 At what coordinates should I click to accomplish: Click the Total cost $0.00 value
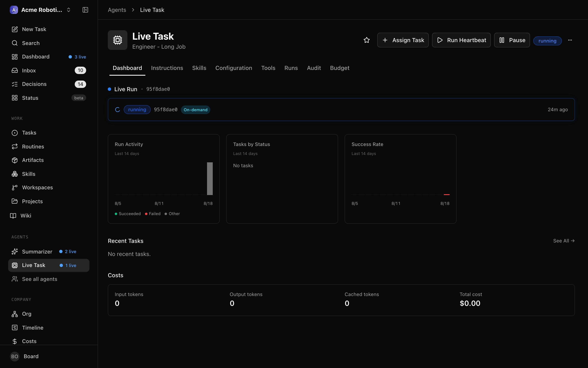click(470, 303)
